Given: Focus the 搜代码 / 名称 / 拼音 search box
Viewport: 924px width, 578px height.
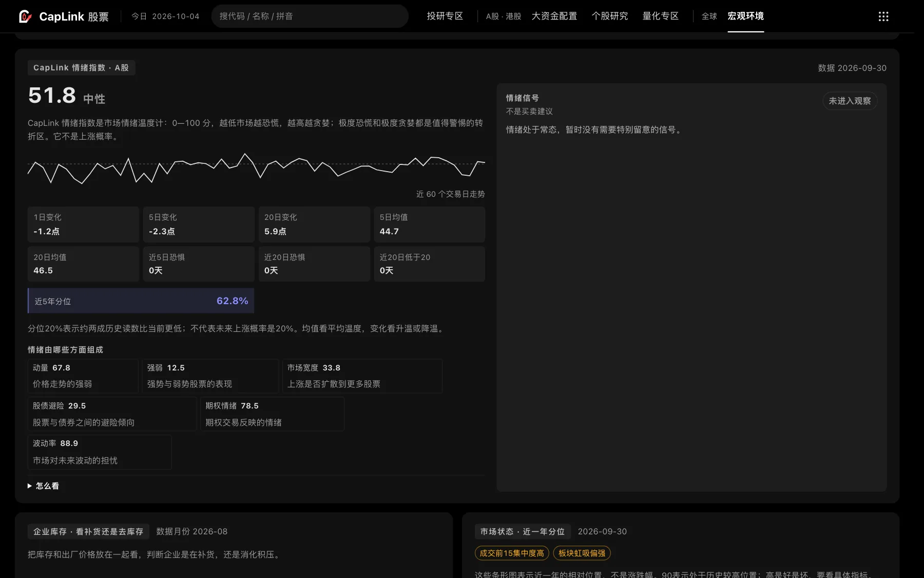Looking at the screenshot, I should pyautogui.click(x=310, y=16).
